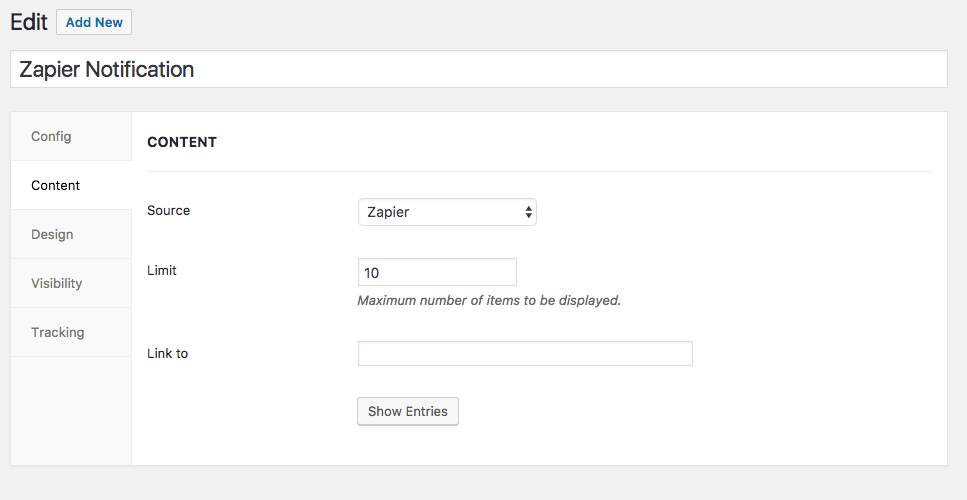Focus the empty Link to field
The width and height of the screenshot is (967, 500).
tap(525, 353)
